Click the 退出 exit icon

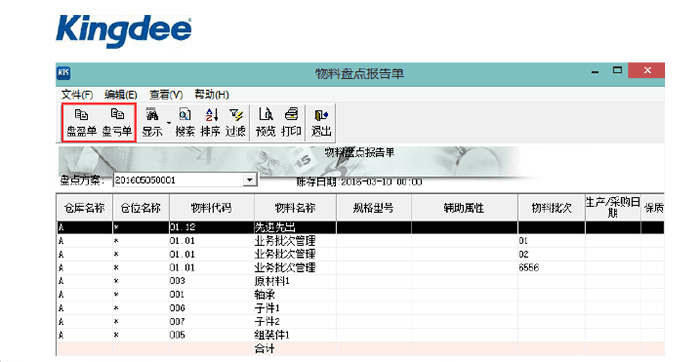coord(321,123)
